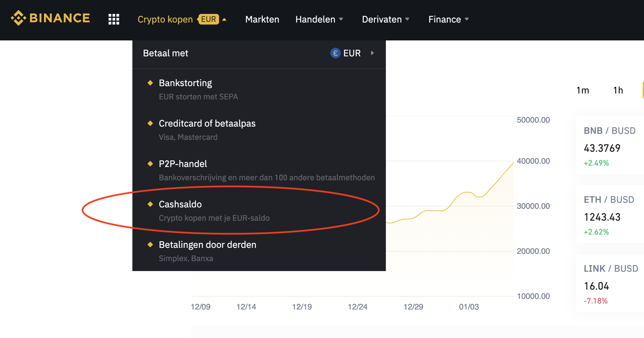Click the +2.62% ETH change value
The height and width of the screenshot is (338, 644).
[x=596, y=232]
